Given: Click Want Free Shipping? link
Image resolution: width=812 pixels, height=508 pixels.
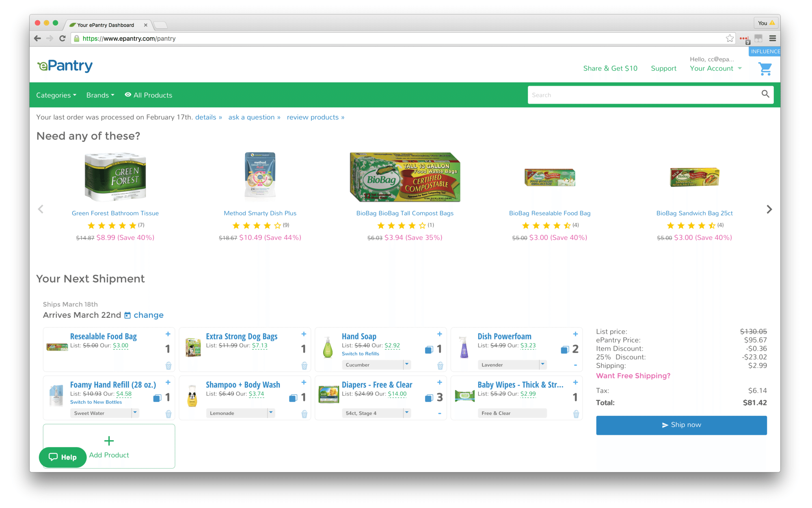Looking at the screenshot, I should tap(633, 376).
